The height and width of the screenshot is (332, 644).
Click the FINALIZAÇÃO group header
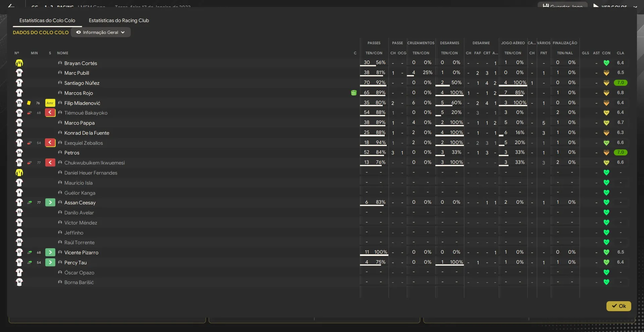click(x=565, y=43)
